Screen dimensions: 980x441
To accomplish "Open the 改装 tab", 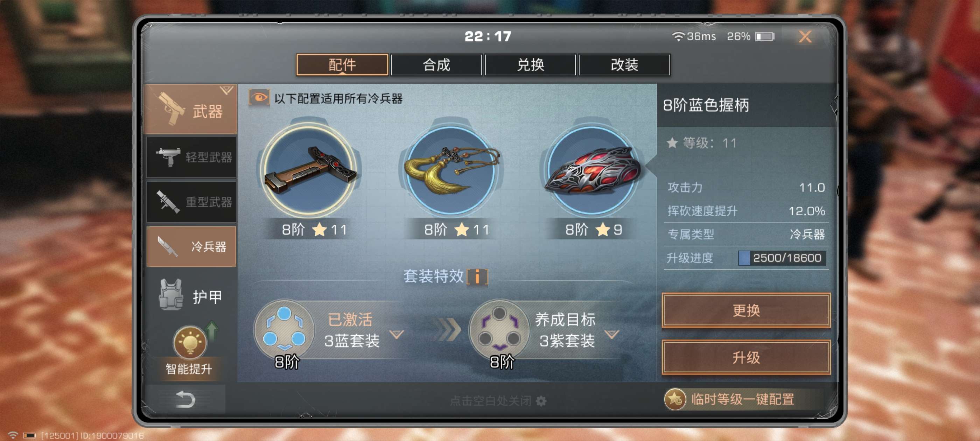I will [624, 65].
